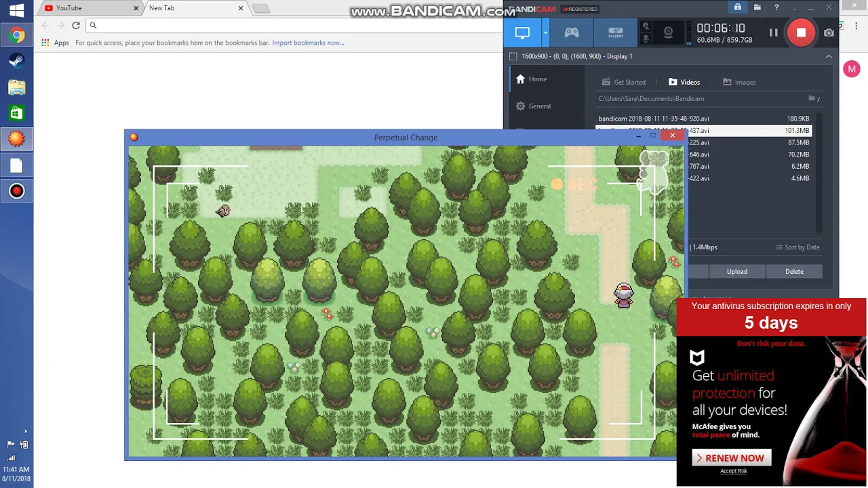Open screen recording mode dropdown arrow
Image resolution: width=868 pixels, height=488 pixels.
(x=545, y=33)
